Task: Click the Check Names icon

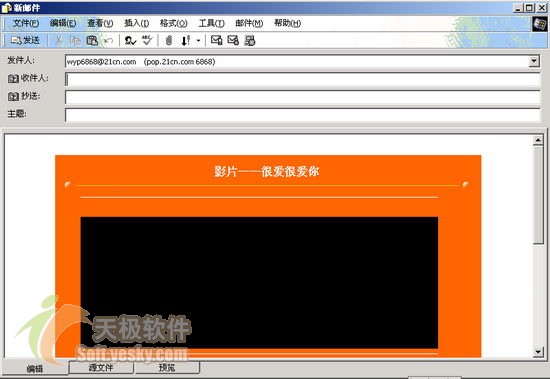Action: point(130,41)
